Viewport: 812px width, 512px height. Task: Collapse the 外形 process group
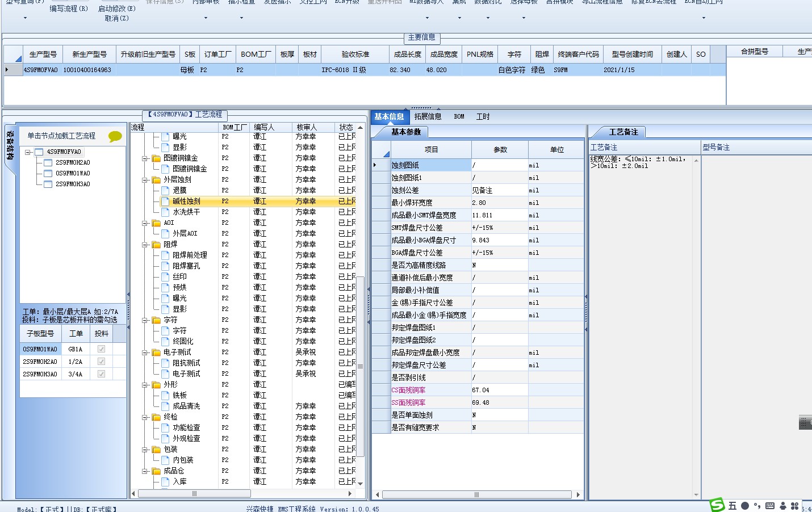[x=145, y=385]
